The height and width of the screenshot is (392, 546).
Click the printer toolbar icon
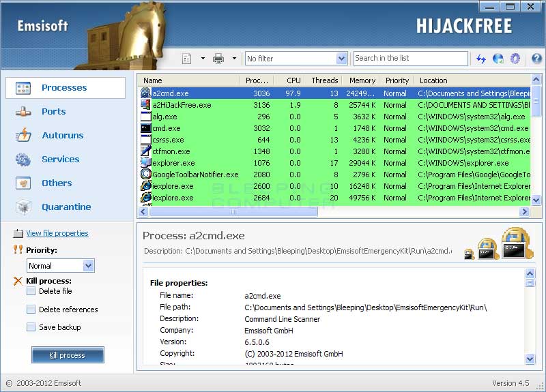[x=218, y=59]
